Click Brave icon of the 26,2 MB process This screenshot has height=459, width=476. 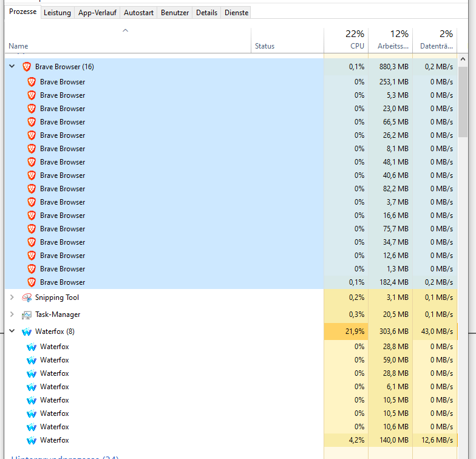click(32, 135)
